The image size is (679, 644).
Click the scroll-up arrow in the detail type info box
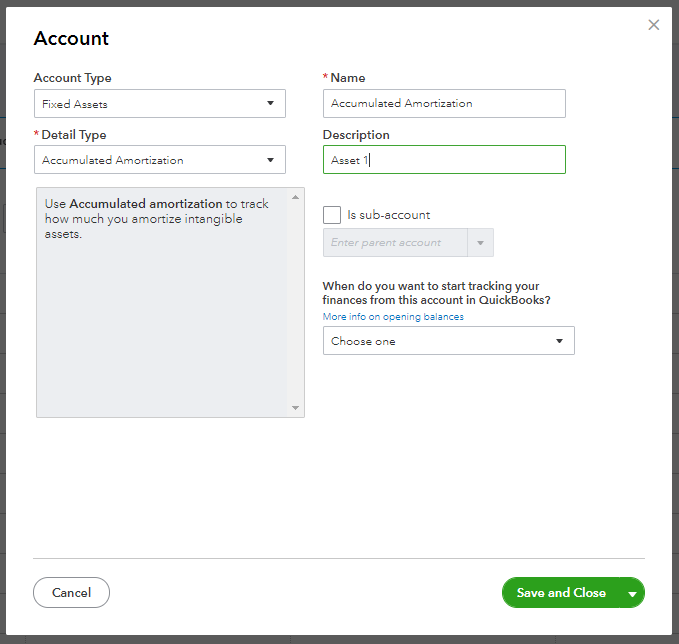click(295, 197)
